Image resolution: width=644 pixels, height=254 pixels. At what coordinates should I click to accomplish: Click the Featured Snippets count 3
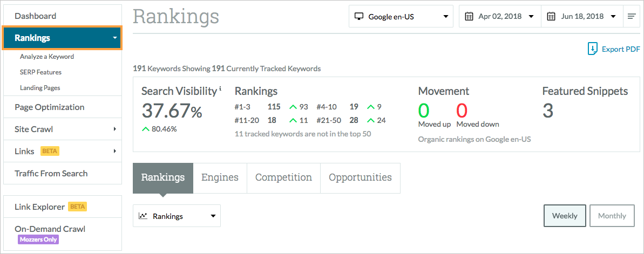548,111
